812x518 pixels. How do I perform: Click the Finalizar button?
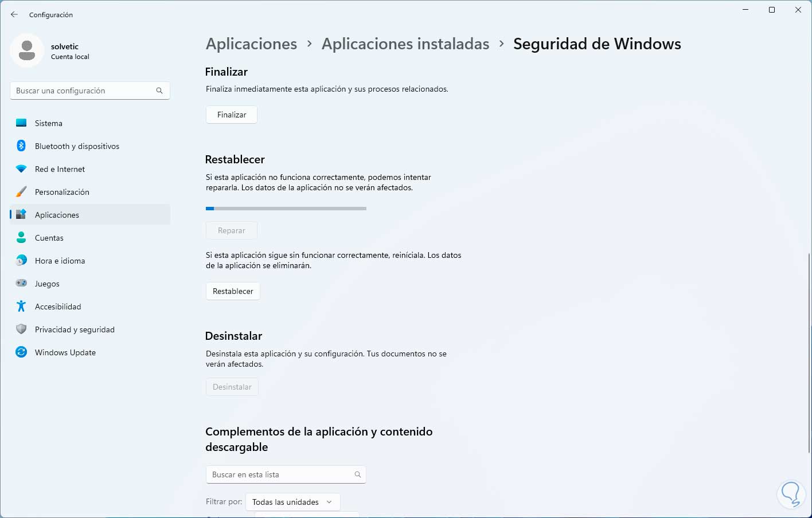[232, 115]
